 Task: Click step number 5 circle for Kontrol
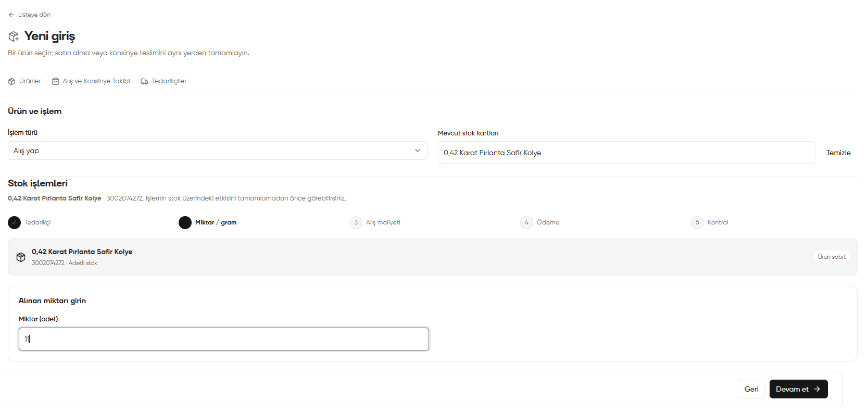(x=697, y=222)
